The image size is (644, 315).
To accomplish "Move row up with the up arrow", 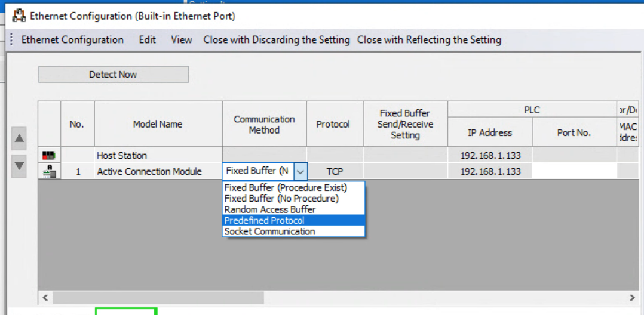I will 19,138.
